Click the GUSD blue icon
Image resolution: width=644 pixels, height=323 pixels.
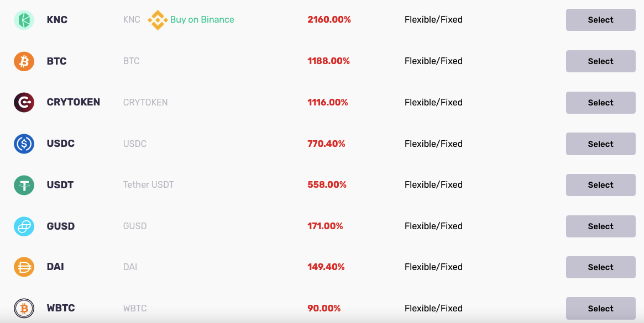click(24, 226)
